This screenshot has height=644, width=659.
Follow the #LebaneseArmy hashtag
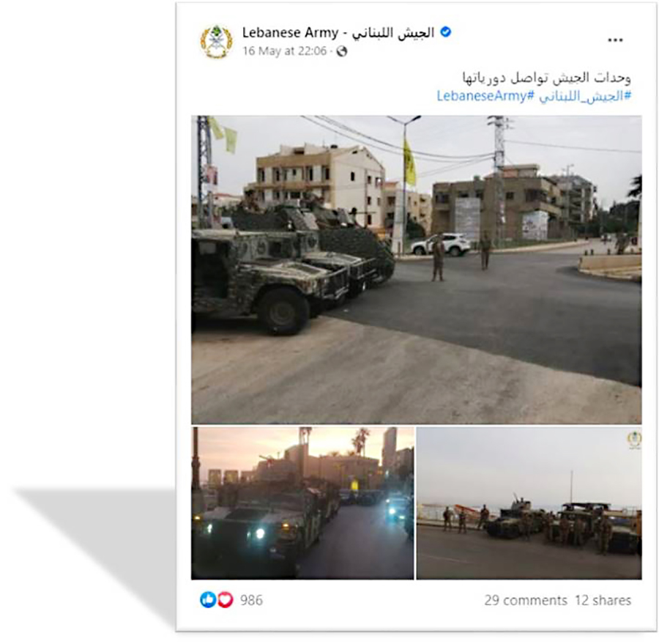pyautogui.click(x=485, y=96)
